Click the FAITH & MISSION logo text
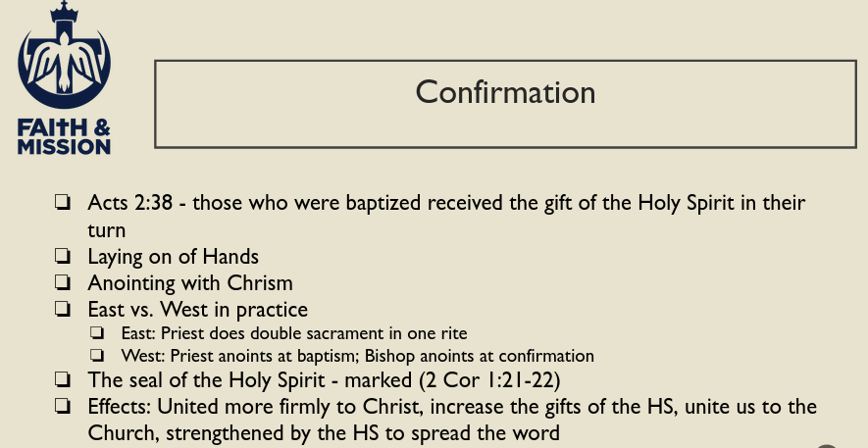This screenshot has height=448, width=868. tap(64, 138)
